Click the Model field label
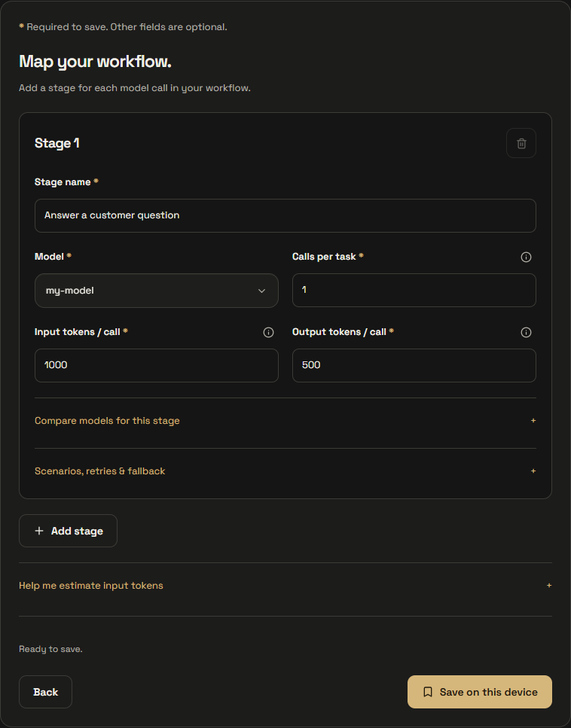 pyautogui.click(x=53, y=256)
